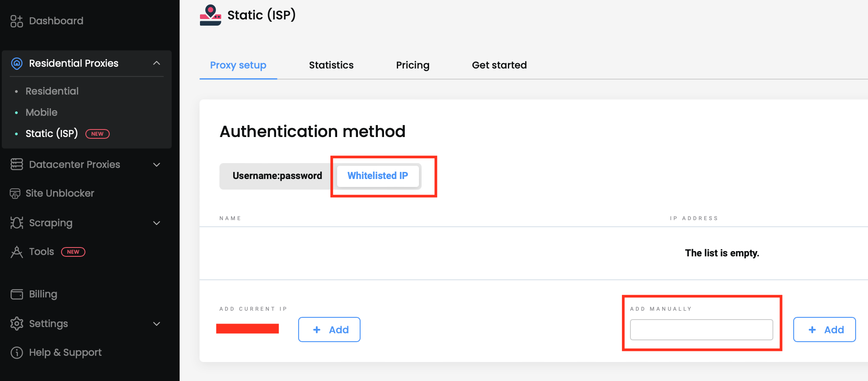Expand the Settings menu chevron
Viewport: 868px width, 381px height.
[x=157, y=324]
